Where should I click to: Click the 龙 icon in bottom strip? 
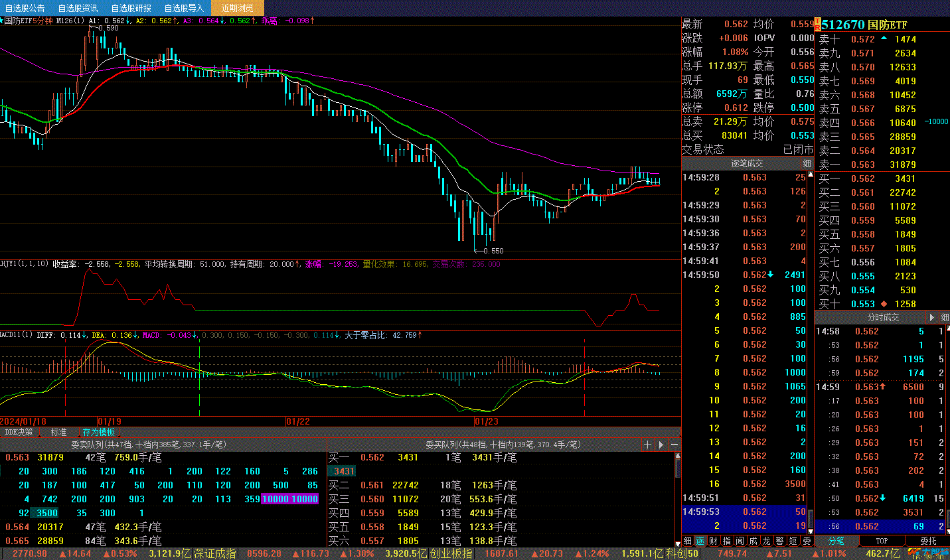[x=766, y=541]
